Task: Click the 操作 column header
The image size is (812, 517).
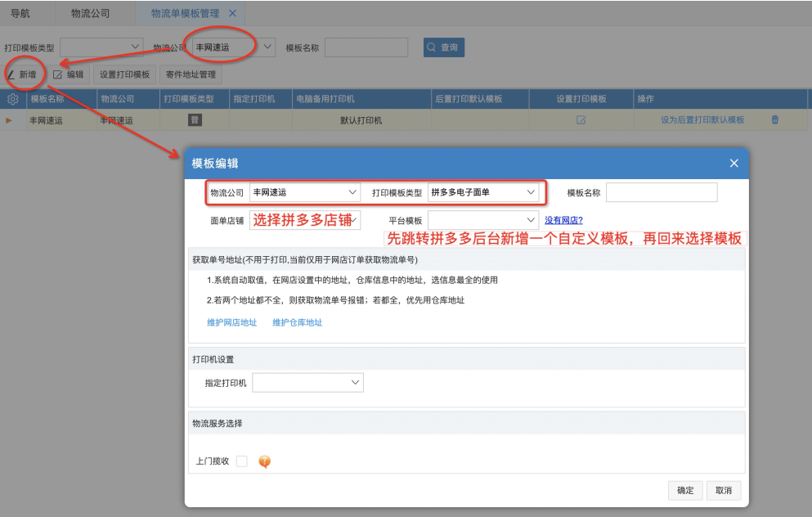Action: (x=720, y=99)
